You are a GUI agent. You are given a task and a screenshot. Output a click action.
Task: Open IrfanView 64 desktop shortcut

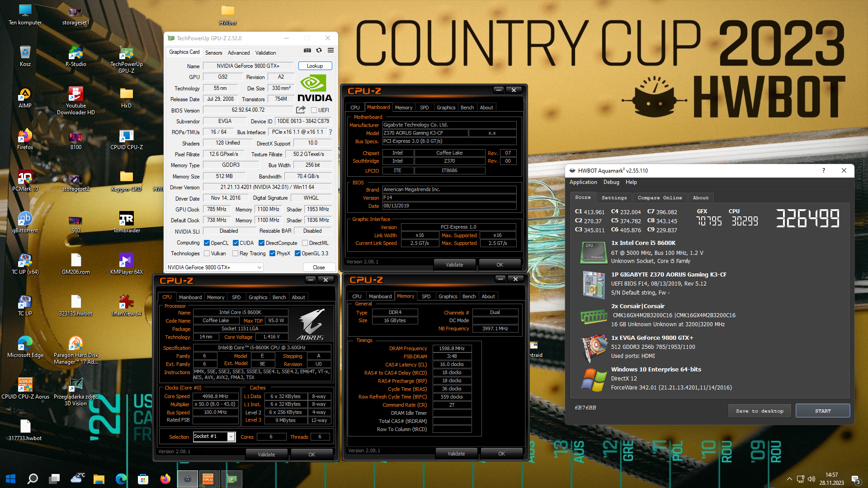pyautogui.click(x=127, y=306)
